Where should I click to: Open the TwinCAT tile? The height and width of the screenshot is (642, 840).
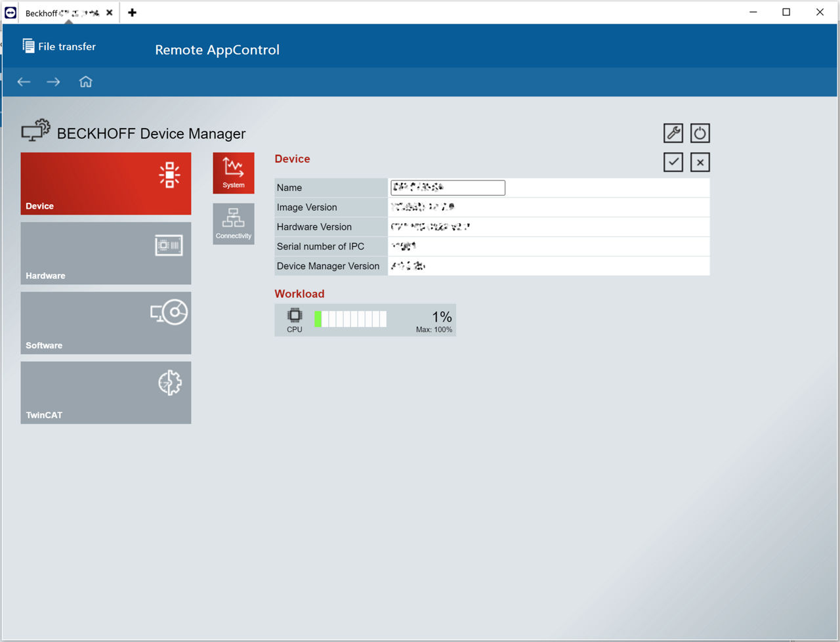pyautogui.click(x=106, y=393)
